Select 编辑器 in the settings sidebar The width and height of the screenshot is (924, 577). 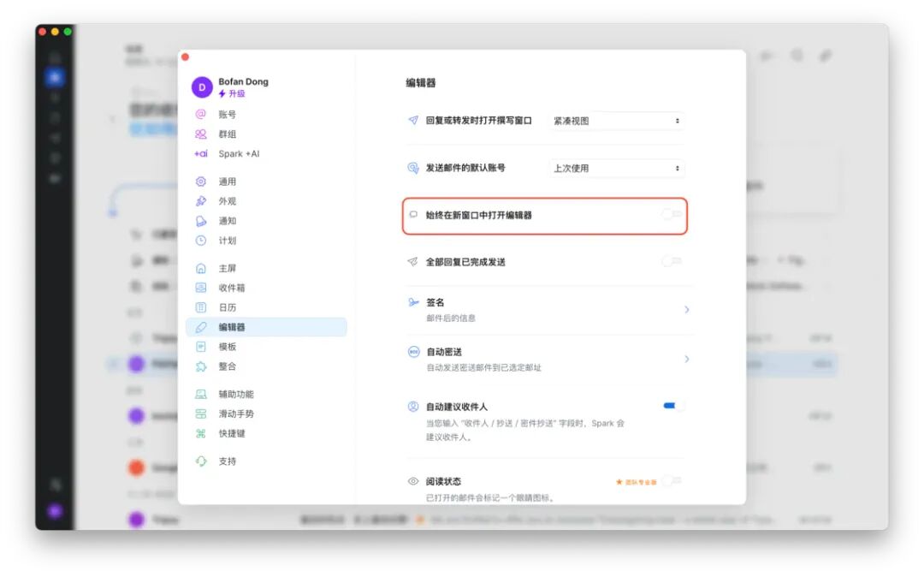(x=266, y=327)
